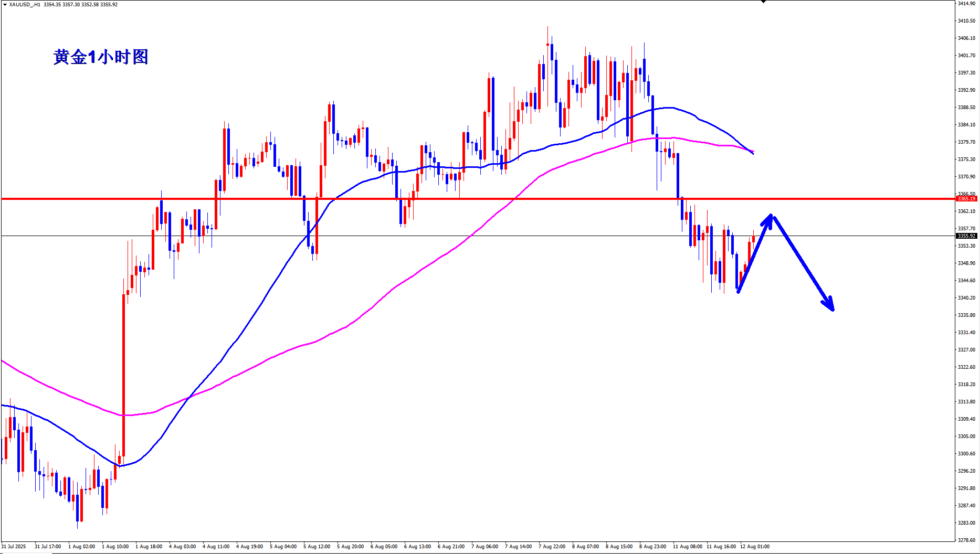The height and width of the screenshot is (554, 980).
Task: Click the tall red candle near 1 Aug 10:00
Action: (x=124, y=375)
